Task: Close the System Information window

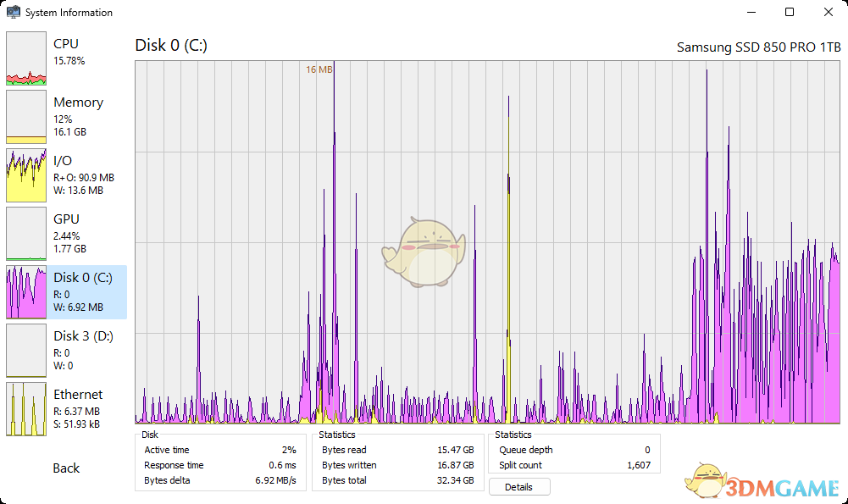Action: coord(828,13)
